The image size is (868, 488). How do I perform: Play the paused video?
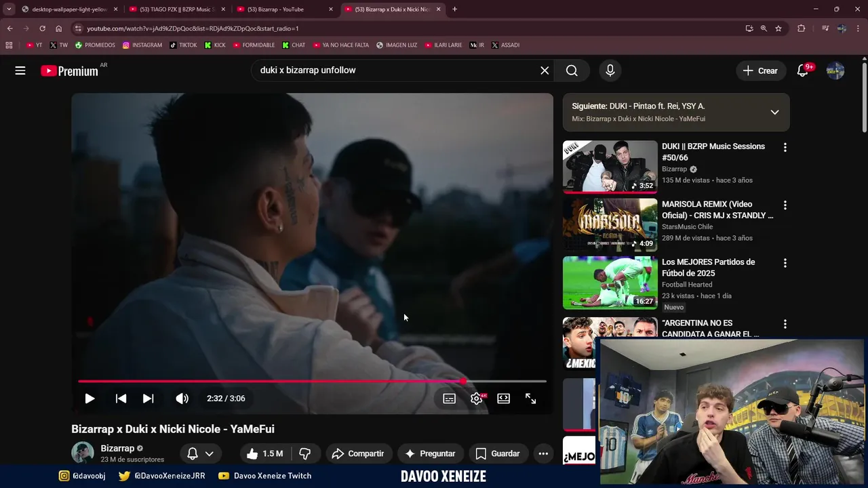(x=90, y=399)
